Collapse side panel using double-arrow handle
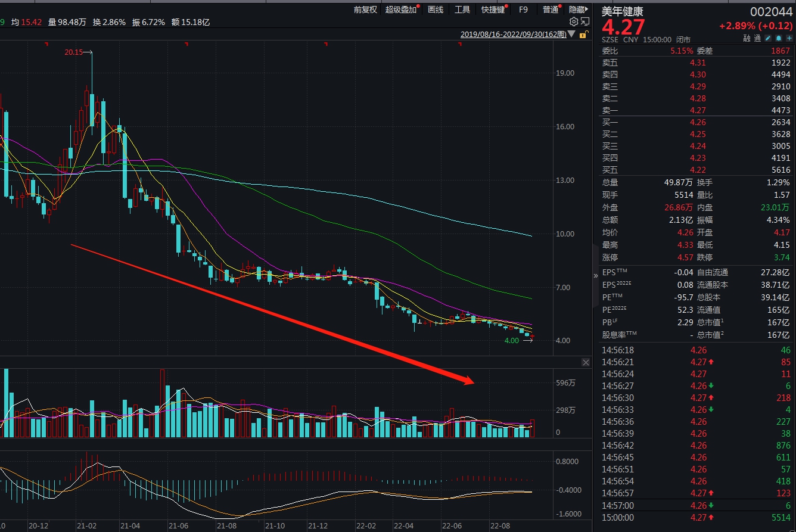 pyautogui.click(x=596, y=276)
